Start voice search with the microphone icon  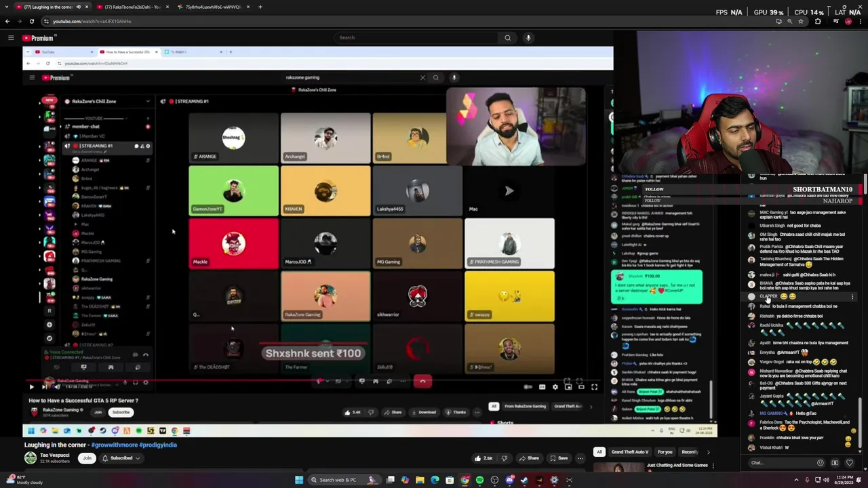(x=528, y=38)
